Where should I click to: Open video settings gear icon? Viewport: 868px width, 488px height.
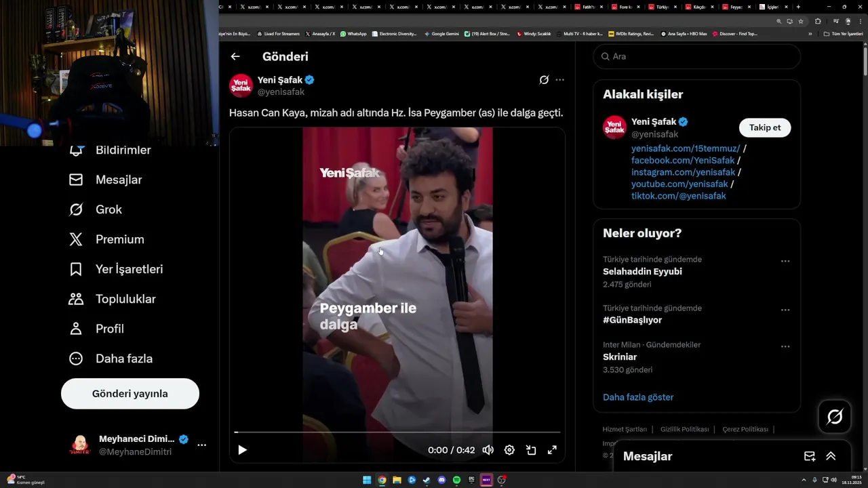pyautogui.click(x=509, y=450)
